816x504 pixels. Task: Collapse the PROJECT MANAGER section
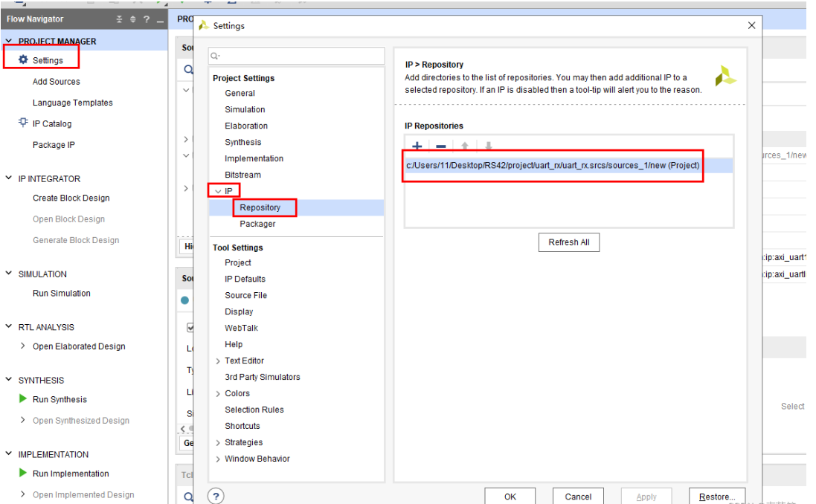point(9,41)
